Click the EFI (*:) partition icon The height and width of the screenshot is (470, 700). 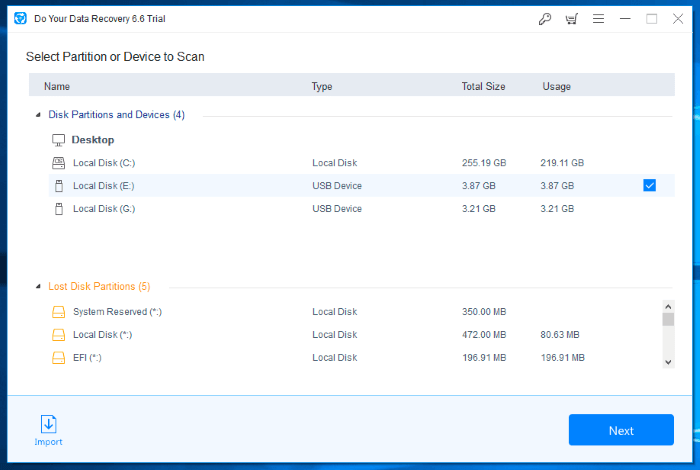[58, 358]
